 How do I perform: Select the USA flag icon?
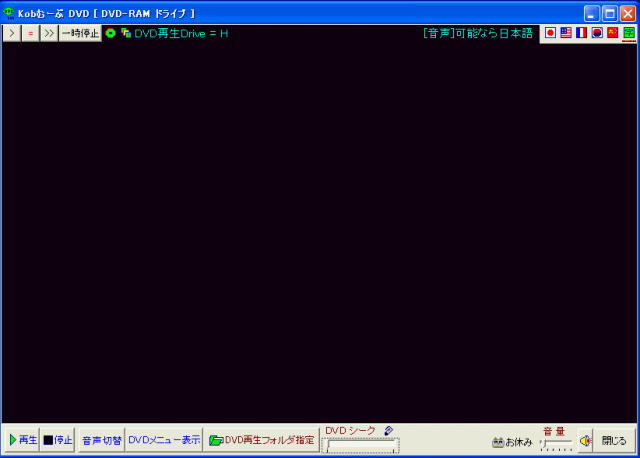(566, 33)
